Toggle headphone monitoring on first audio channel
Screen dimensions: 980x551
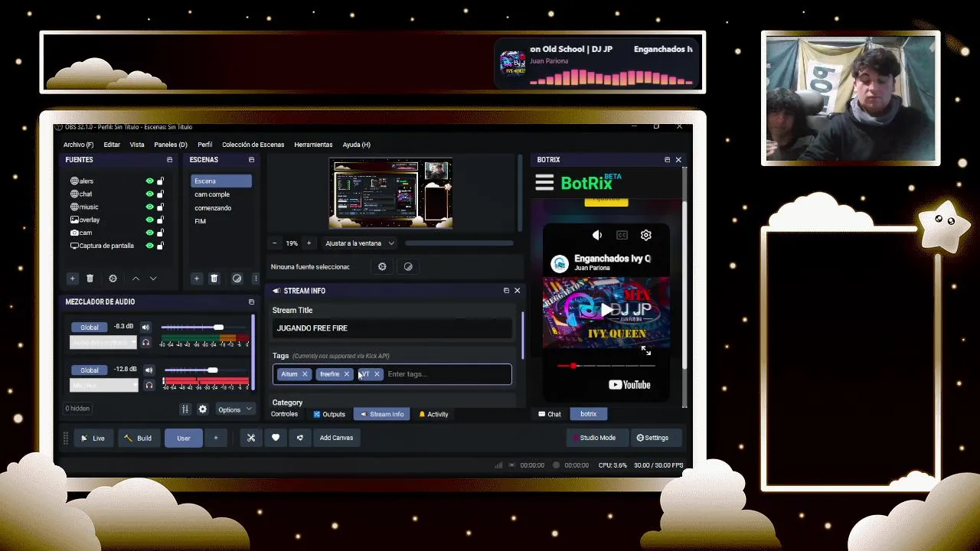[x=145, y=342]
